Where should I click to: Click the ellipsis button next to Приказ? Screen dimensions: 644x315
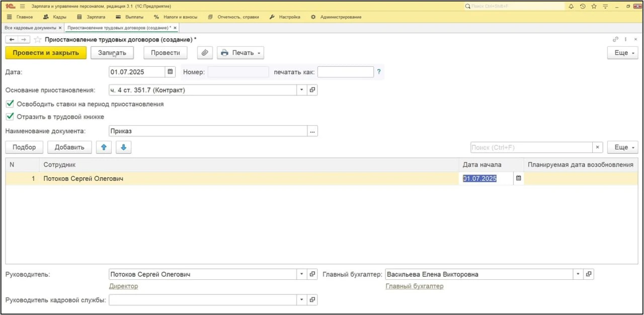pyautogui.click(x=312, y=131)
